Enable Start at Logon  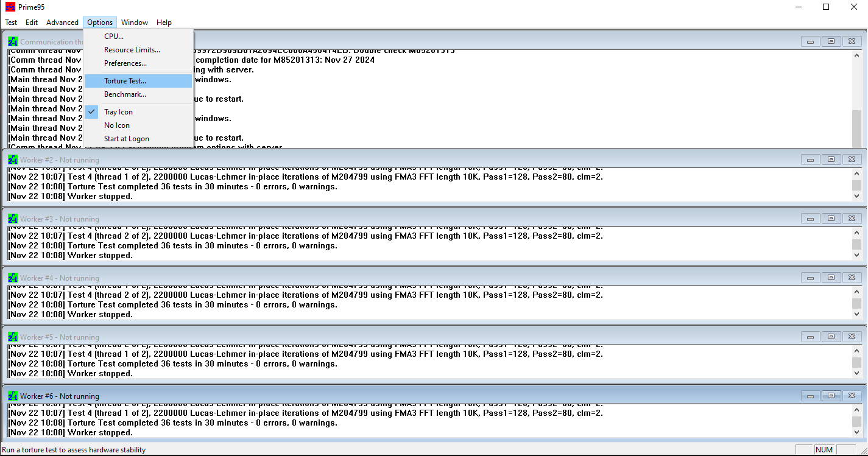click(x=126, y=139)
